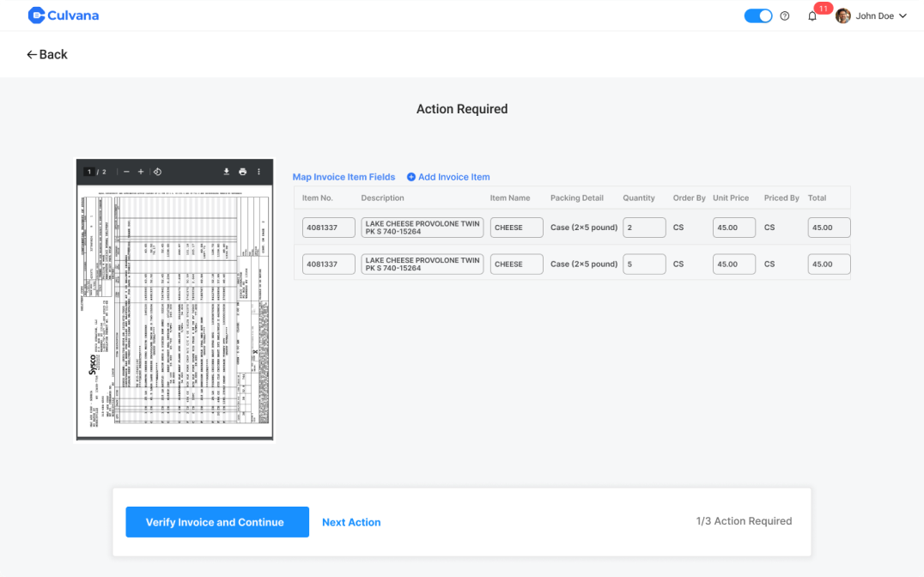This screenshot has height=577, width=924.
Task: Click the PDF page number field
Action: coord(88,172)
